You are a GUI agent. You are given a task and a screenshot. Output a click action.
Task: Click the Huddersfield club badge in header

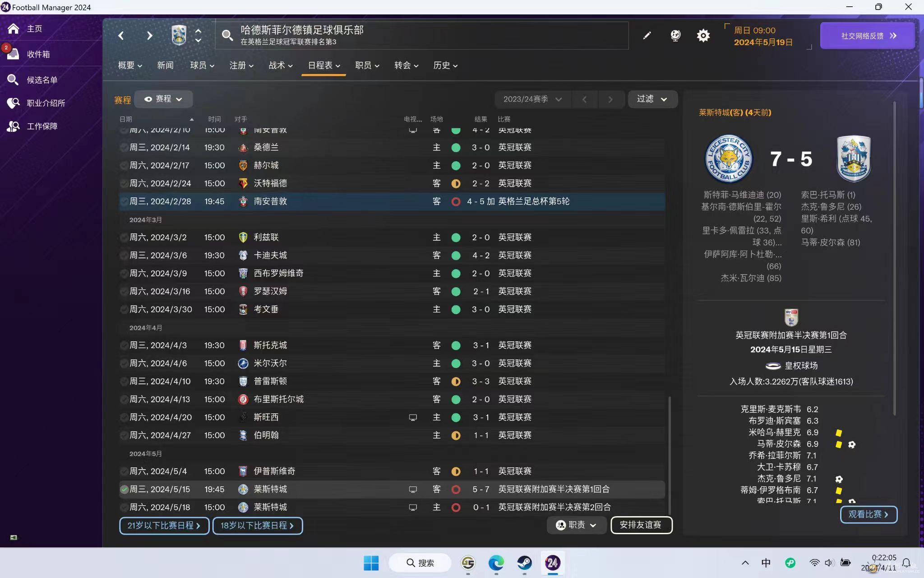pyautogui.click(x=179, y=35)
